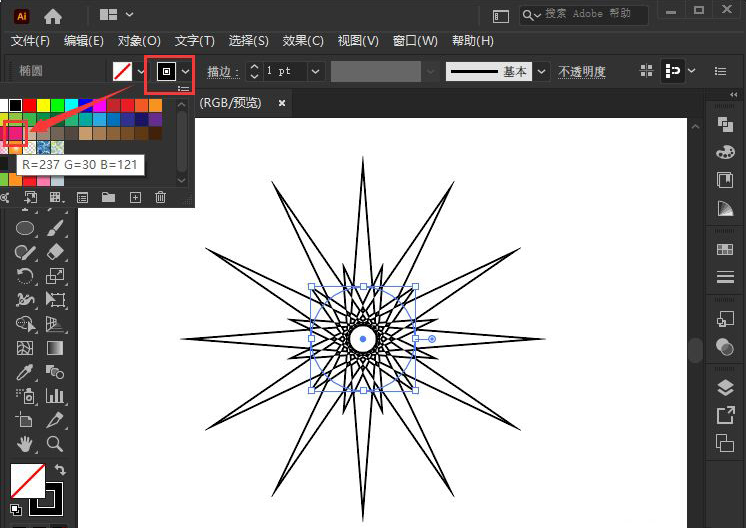
Task: Open the Color panel palette icon
Action: click(x=725, y=152)
